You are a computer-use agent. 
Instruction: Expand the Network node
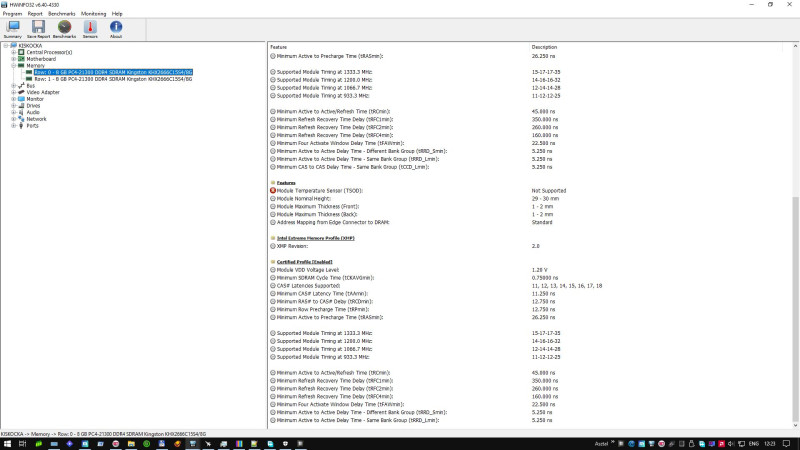pos(14,119)
